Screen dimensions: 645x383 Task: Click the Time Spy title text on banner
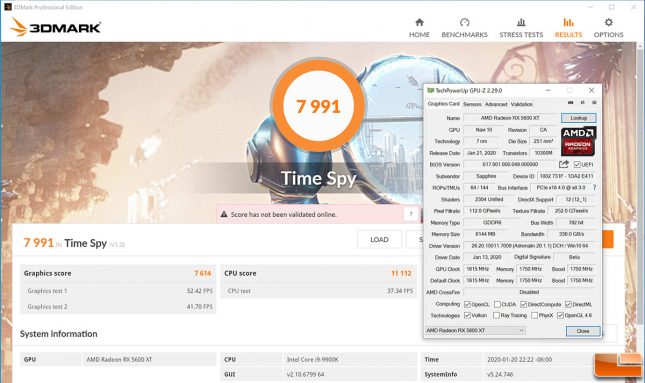[x=318, y=179]
